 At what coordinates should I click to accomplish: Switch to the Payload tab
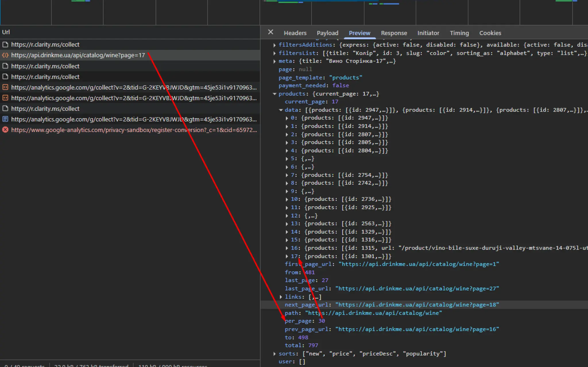[x=327, y=33]
